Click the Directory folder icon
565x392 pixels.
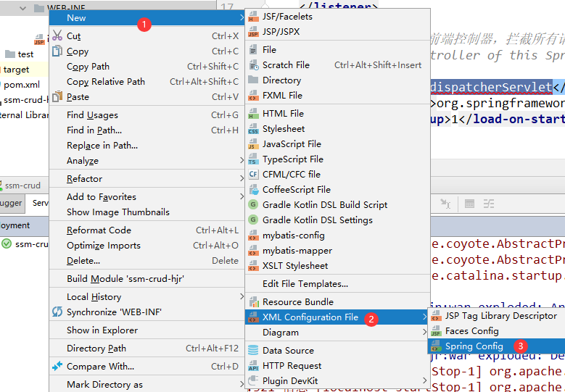coord(253,80)
